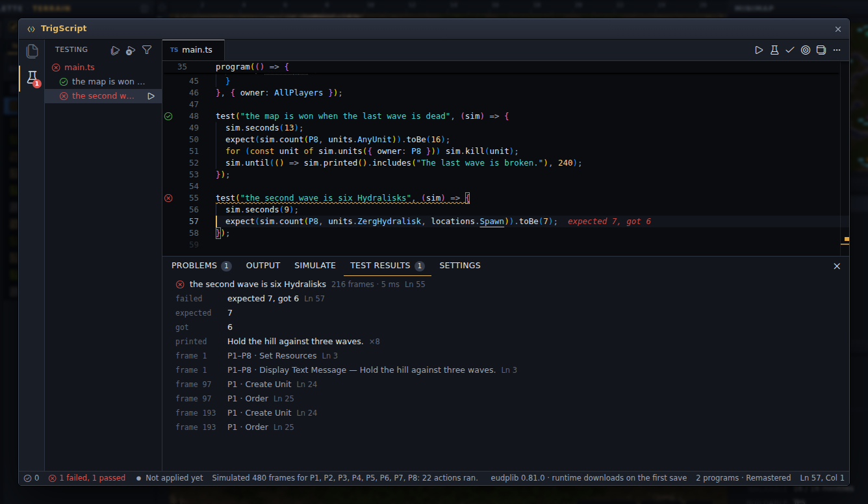Click the checkmark icon in editor toolbar
868x504 pixels.
790,50
